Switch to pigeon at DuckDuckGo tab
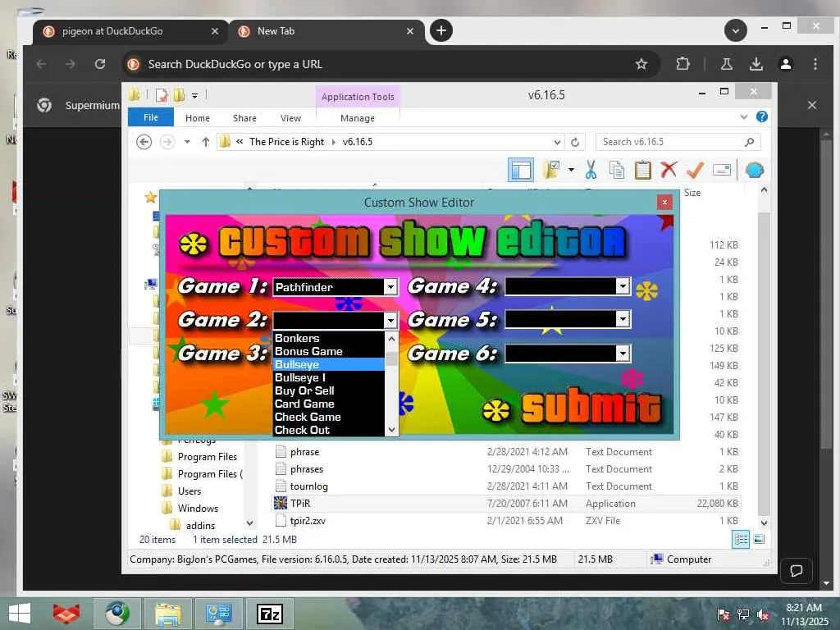The height and width of the screenshot is (630, 840). pos(129,31)
